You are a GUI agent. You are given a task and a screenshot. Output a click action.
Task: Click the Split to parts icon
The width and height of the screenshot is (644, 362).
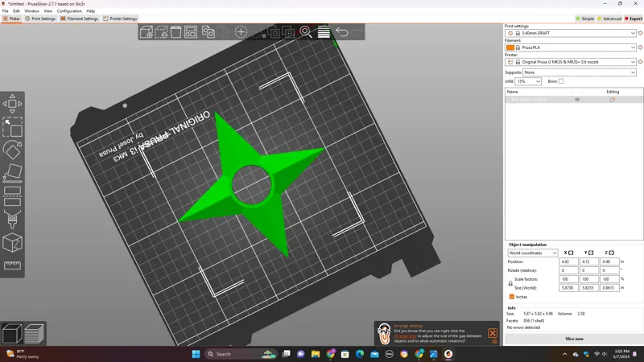click(289, 32)
